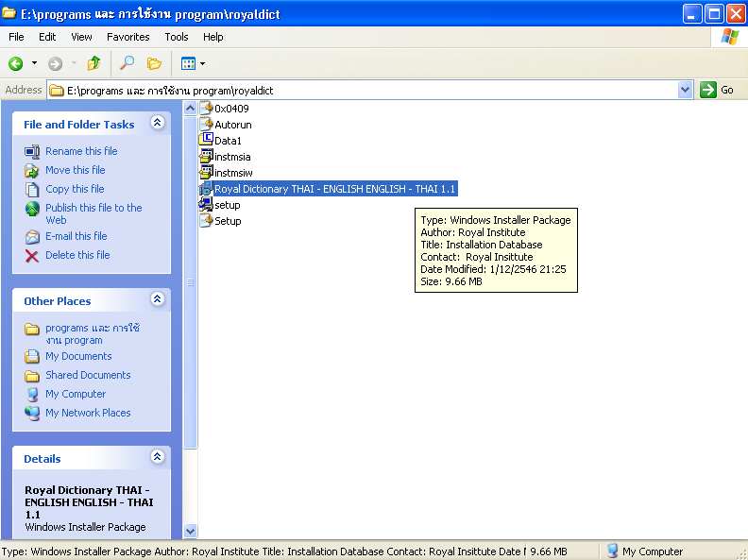Go up one folder level
The width and height of the screenshot is (748, 560).
click(x=94, y=63)
